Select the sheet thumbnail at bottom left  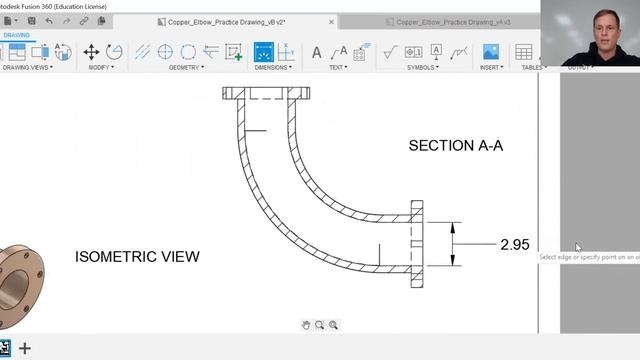pyautogui.click(x=5, y=348)
